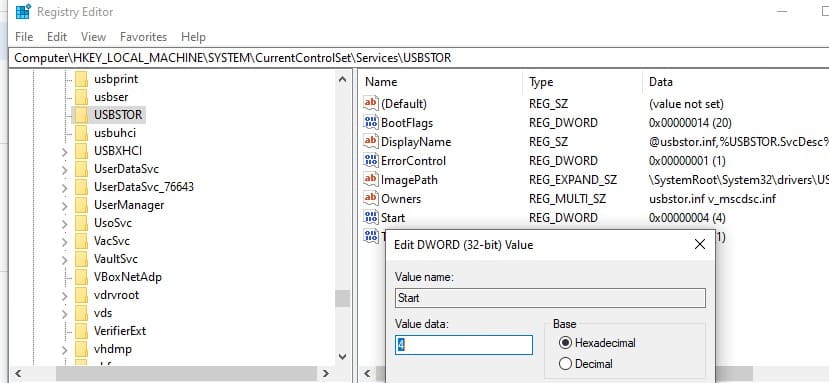Click the ErrorControl DWORD icon
The width and height of the screenshot is (829, 383).
(371, 161)
